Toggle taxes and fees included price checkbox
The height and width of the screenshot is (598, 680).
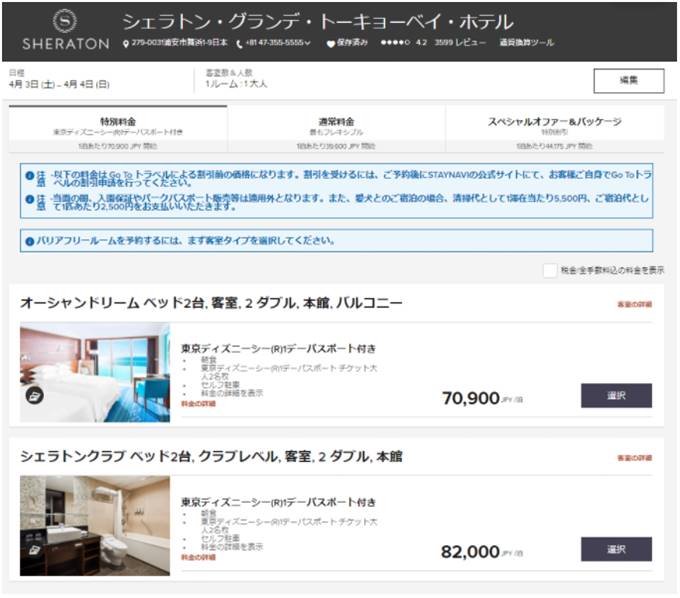coord(549,270)
